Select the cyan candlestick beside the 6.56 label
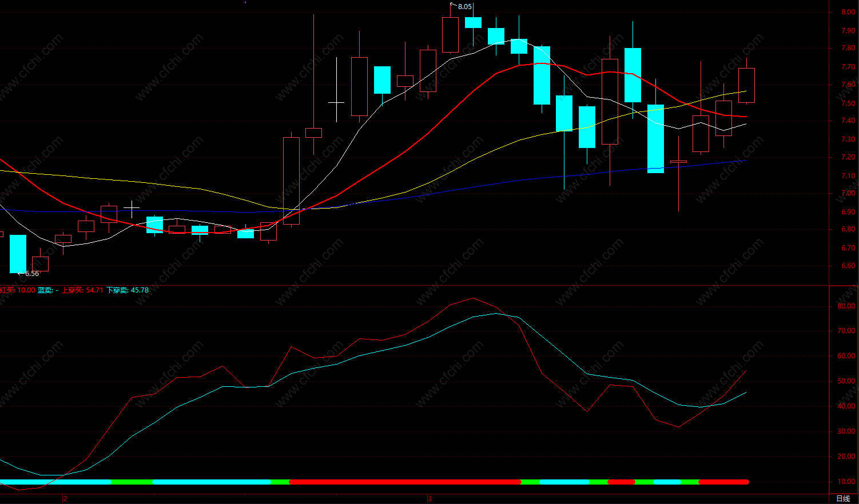 [x=18, y=254]
